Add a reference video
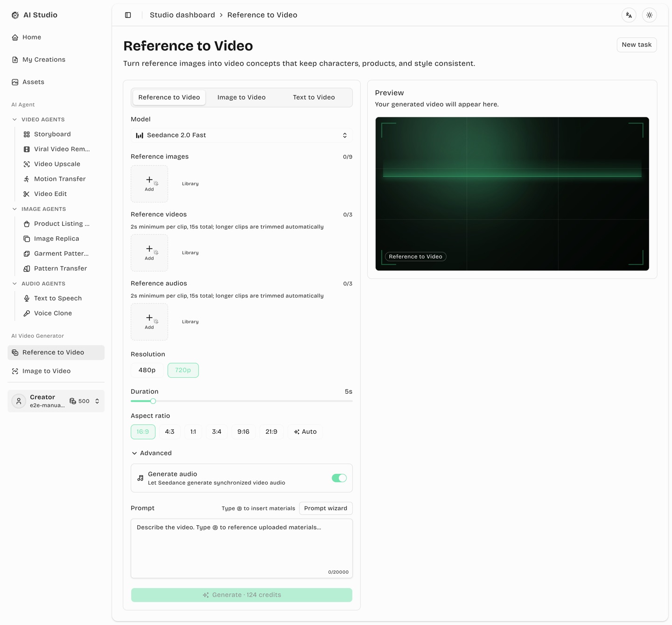This screenshot has height=625, width=672. (x=149, y=253)
